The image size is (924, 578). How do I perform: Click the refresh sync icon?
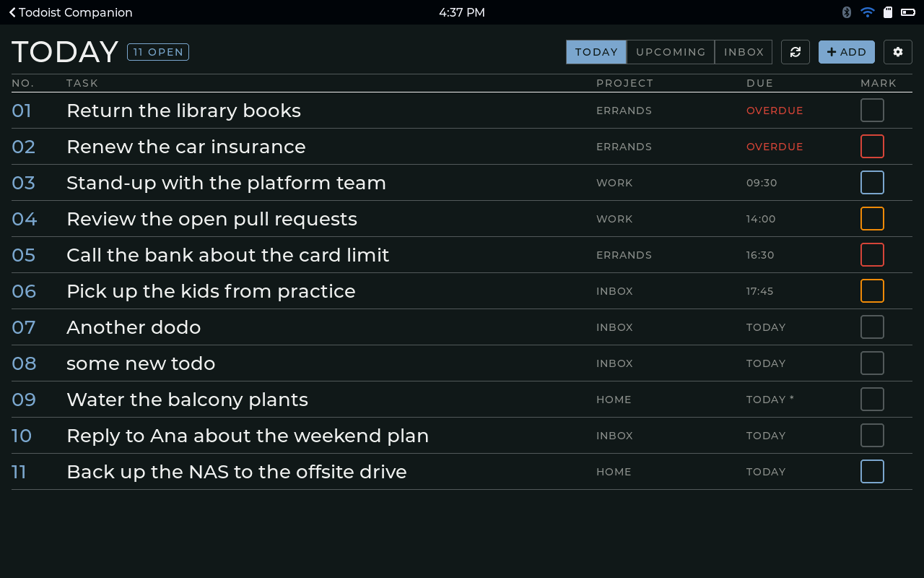(x=796, y=52)
